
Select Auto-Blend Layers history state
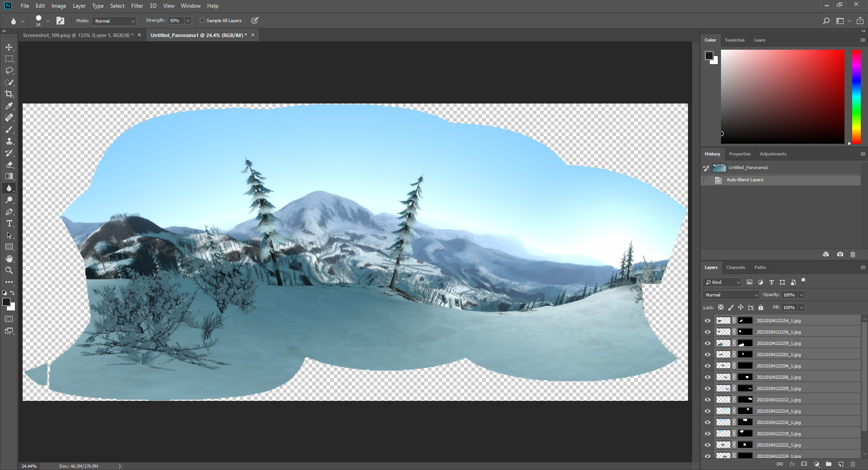pos(745,180)
